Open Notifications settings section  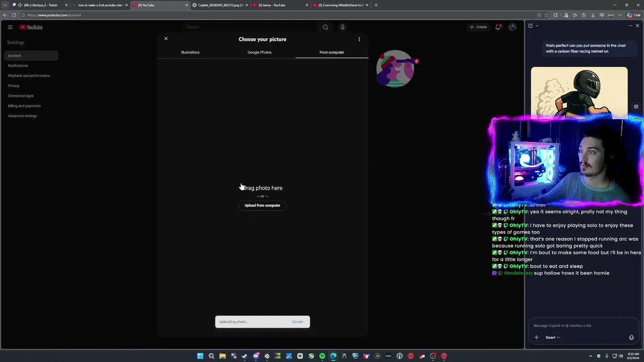click(x=18, y=65)
